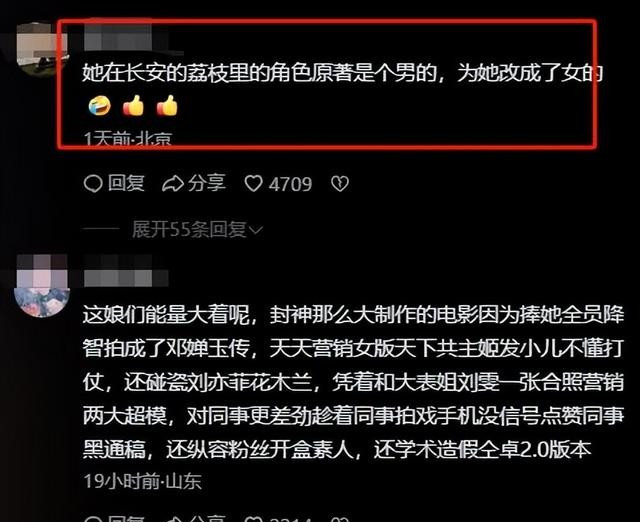The height and width of the screenshot is (522, 640).
Task: Toggle the broken-heart dislike icon
Action: pyautogui.click(x=340, y=184)
